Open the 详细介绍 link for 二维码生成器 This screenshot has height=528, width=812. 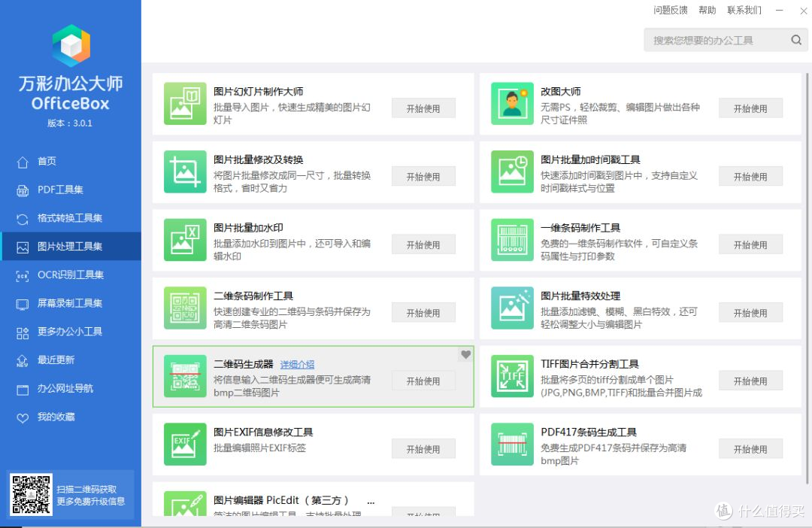click(x=297, y=364)
